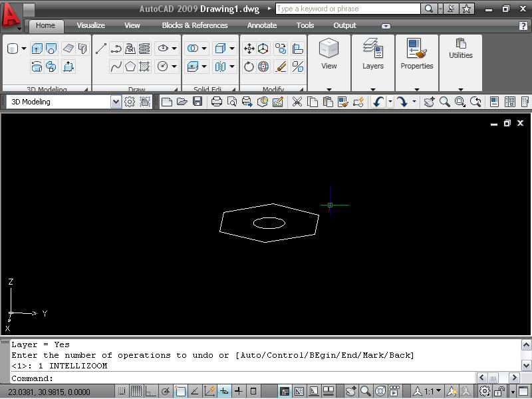Open the AutoCAD application menu button
532x399 pixels.
[10, 15]
